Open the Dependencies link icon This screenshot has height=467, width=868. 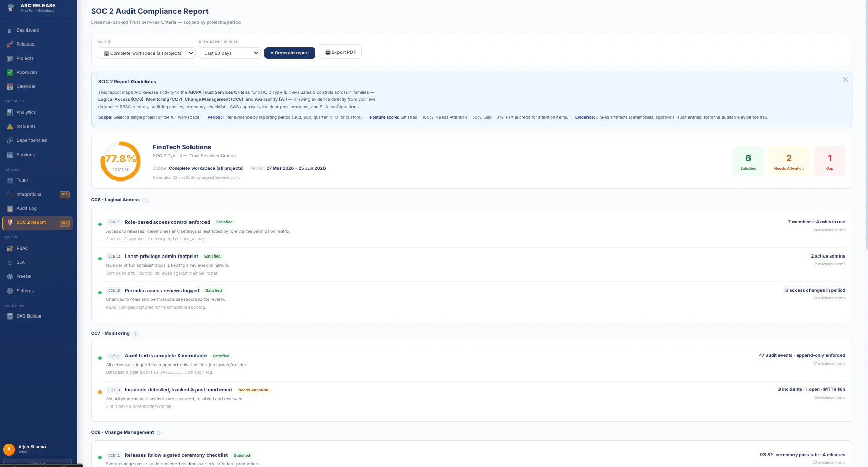10,140
